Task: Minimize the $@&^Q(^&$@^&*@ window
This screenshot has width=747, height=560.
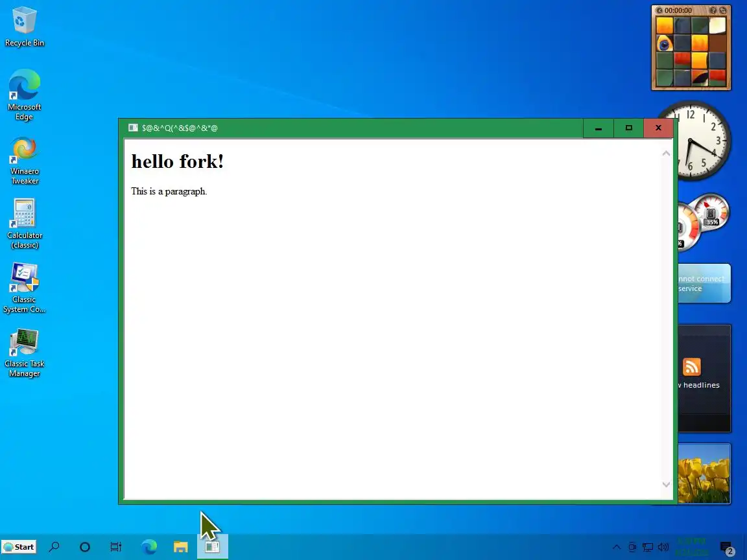Action: click(x=599, y=128)
